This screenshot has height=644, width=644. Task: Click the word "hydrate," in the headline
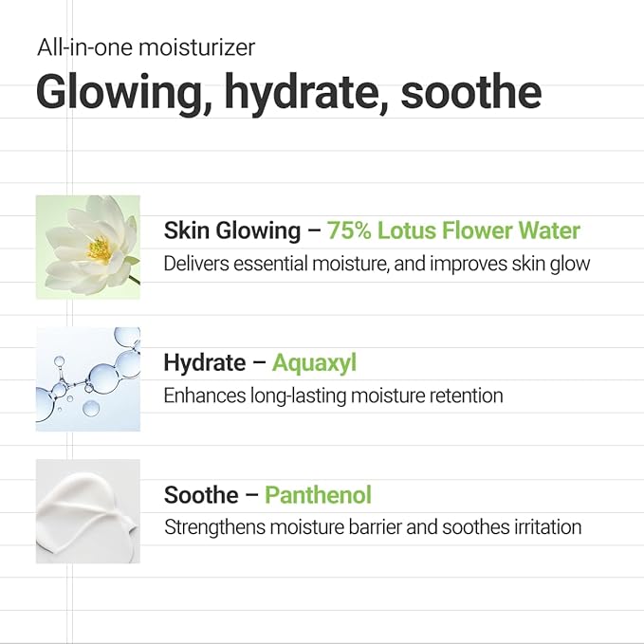click(x=306, y=93)
